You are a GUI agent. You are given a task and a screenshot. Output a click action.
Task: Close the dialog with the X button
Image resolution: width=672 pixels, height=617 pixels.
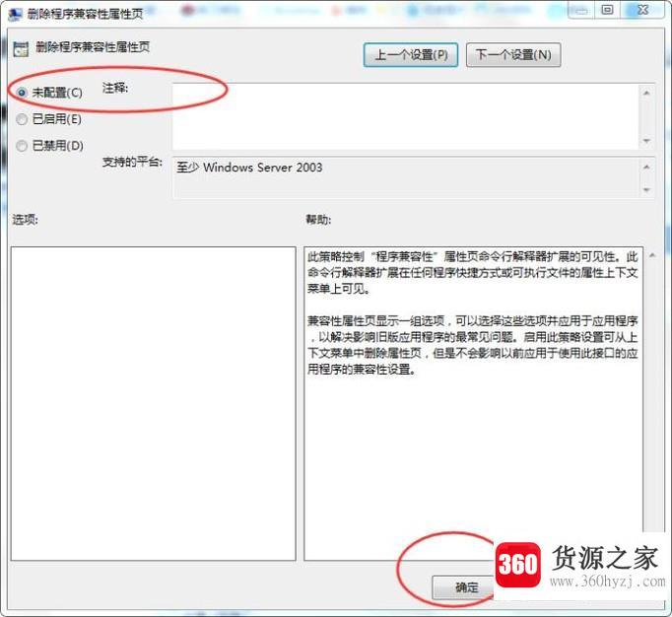click(642, 10)
